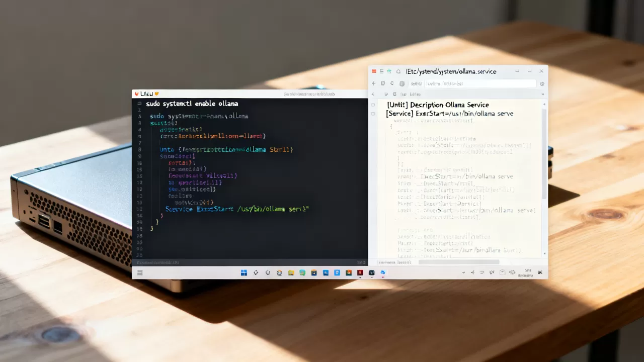This screenshot has width=644, height=362.
Task: Open the clock in the system tray
Action: (525, 273)
